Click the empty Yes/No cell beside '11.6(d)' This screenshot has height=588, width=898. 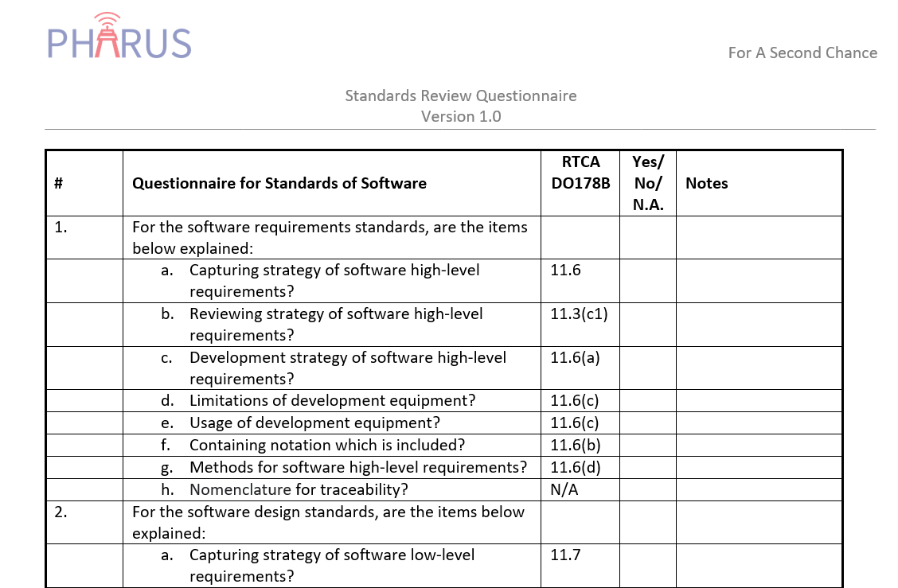tap(646, 467)
